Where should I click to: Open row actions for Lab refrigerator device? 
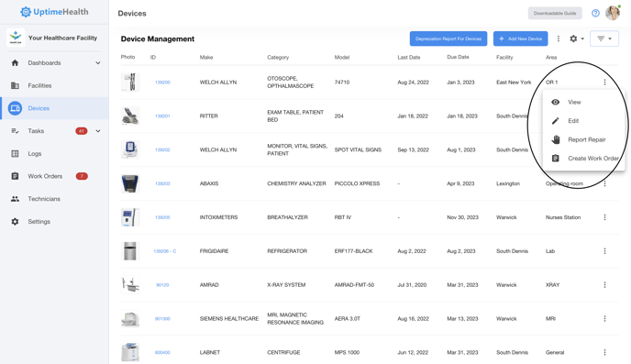(604, 251)
